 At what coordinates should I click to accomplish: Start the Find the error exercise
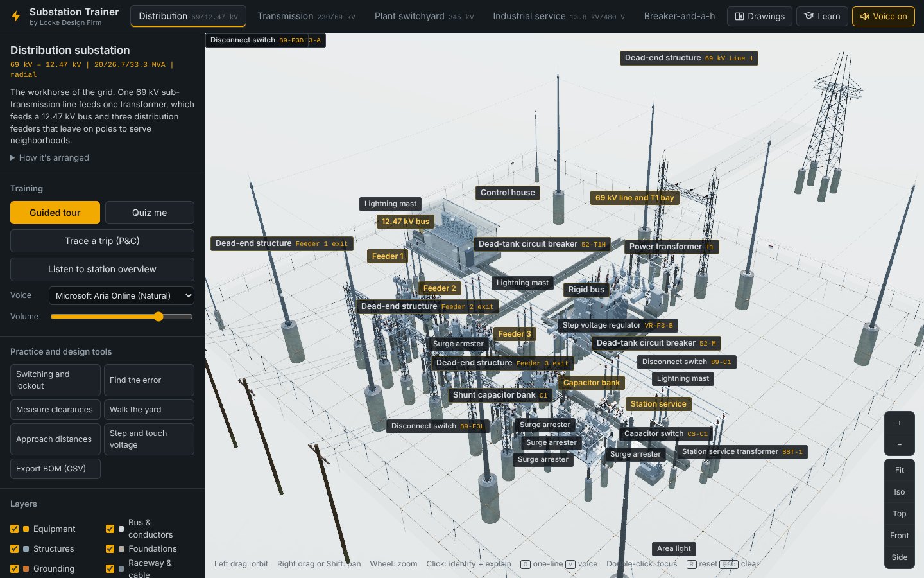[x=149, y=380]
